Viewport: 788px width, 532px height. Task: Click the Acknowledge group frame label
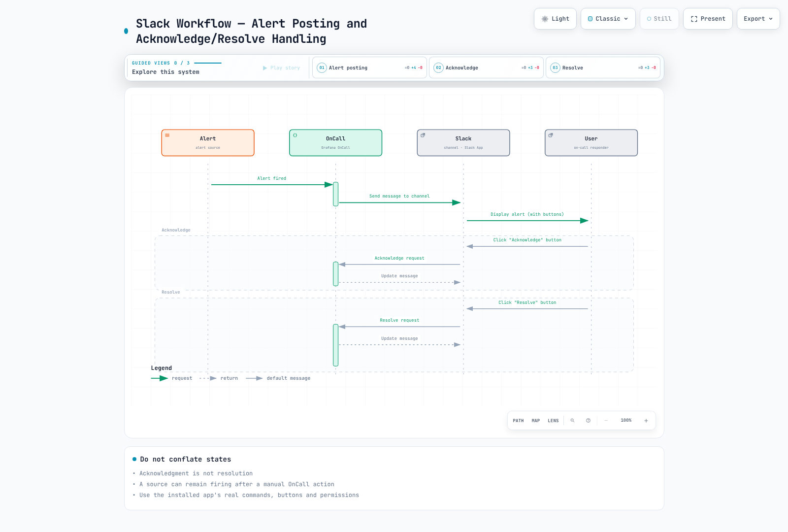pyautogui.click(x=176, y=230)
